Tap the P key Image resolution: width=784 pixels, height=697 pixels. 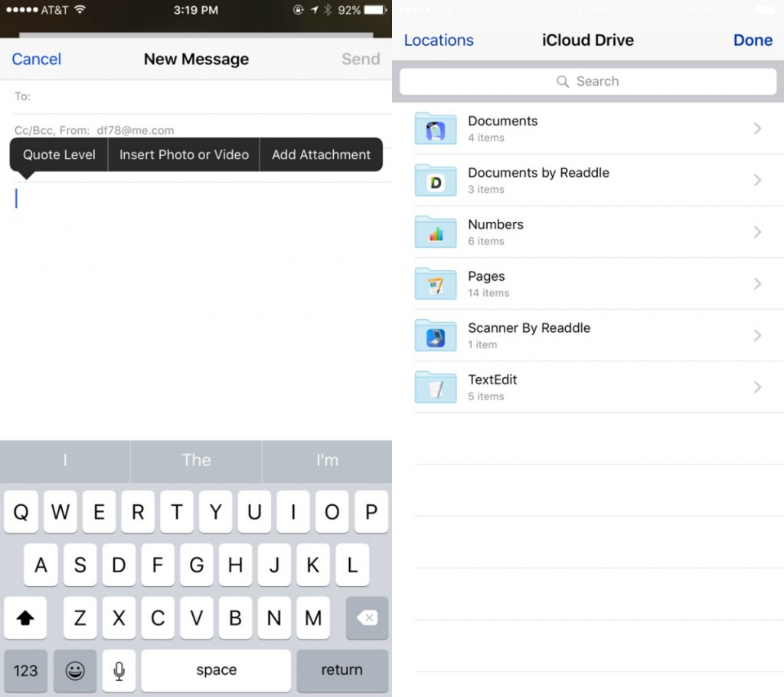tap(371, 512)
